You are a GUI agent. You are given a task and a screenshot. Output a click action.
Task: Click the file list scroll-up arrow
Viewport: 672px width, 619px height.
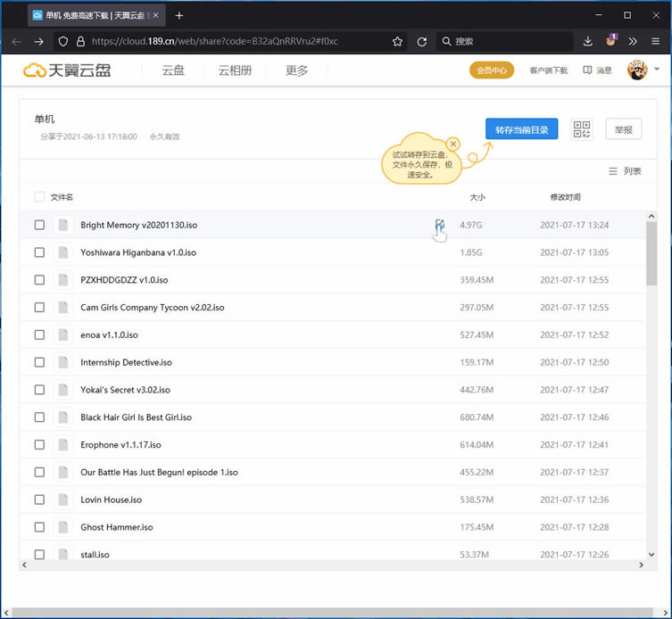[651, 217]
